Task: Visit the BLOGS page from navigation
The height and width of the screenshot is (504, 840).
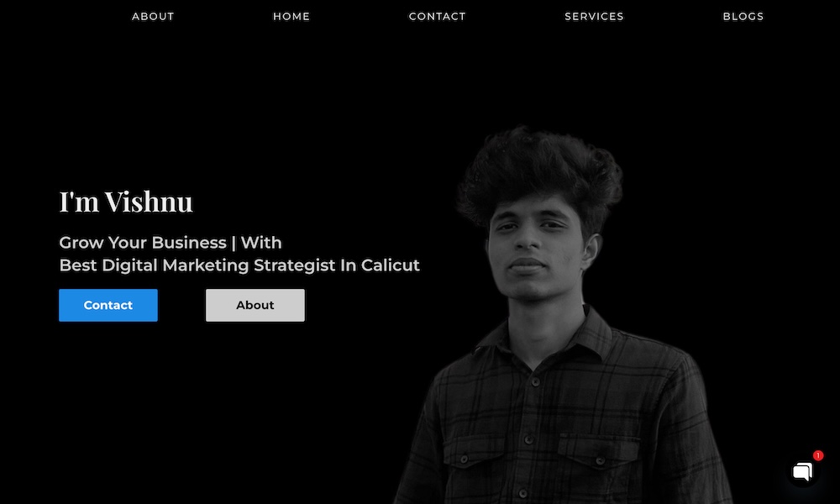Action: click(x=743, y=17)
